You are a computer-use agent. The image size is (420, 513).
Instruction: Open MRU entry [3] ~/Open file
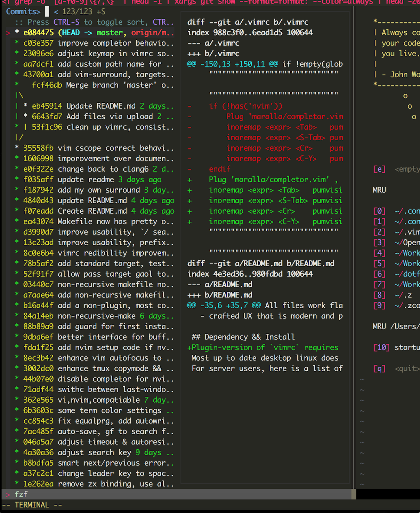click(396, 243)
